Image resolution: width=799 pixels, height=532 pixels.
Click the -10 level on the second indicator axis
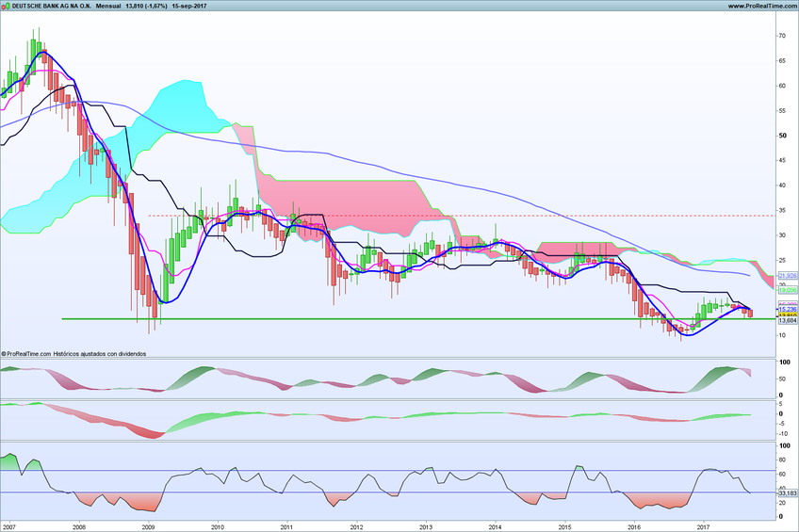pos(782,434)
